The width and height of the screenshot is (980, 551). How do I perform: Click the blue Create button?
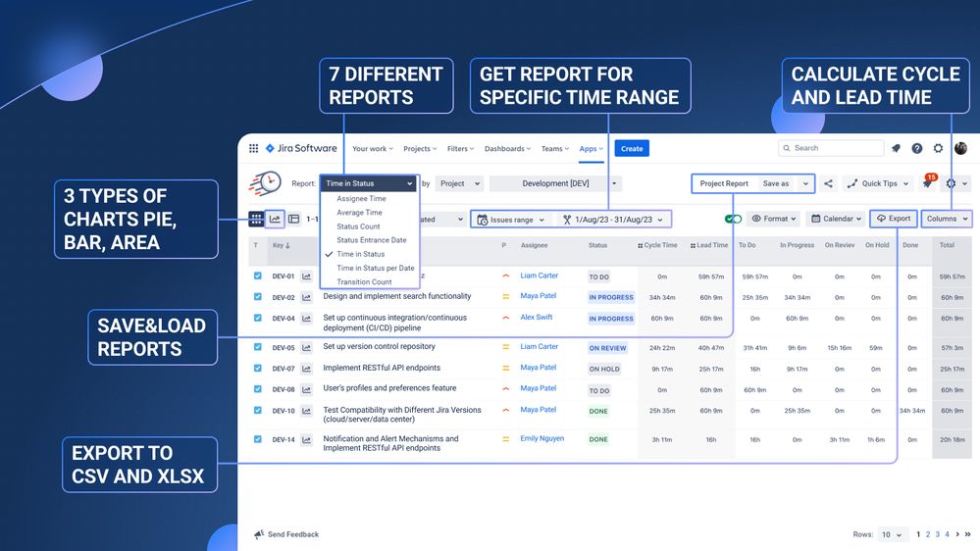point(632,149)
